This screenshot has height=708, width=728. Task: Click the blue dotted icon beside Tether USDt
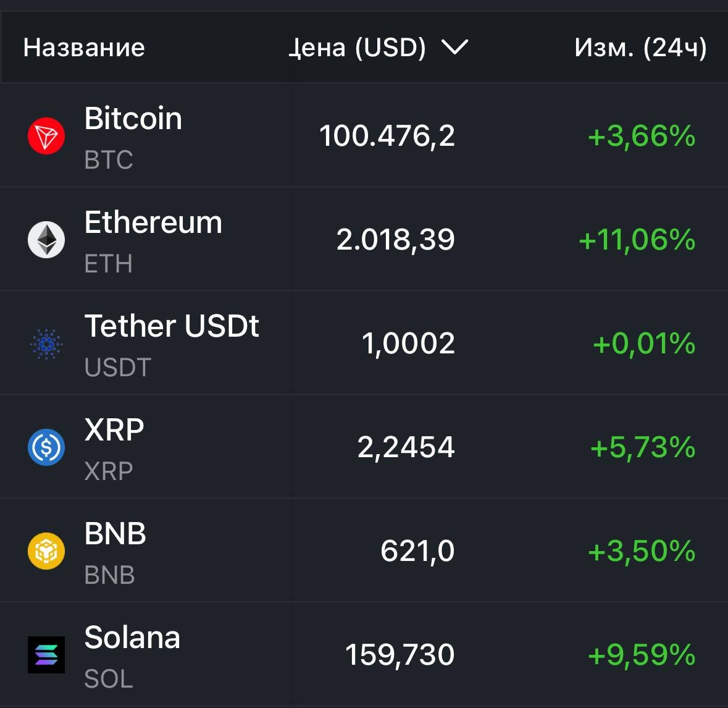(46, 343)
